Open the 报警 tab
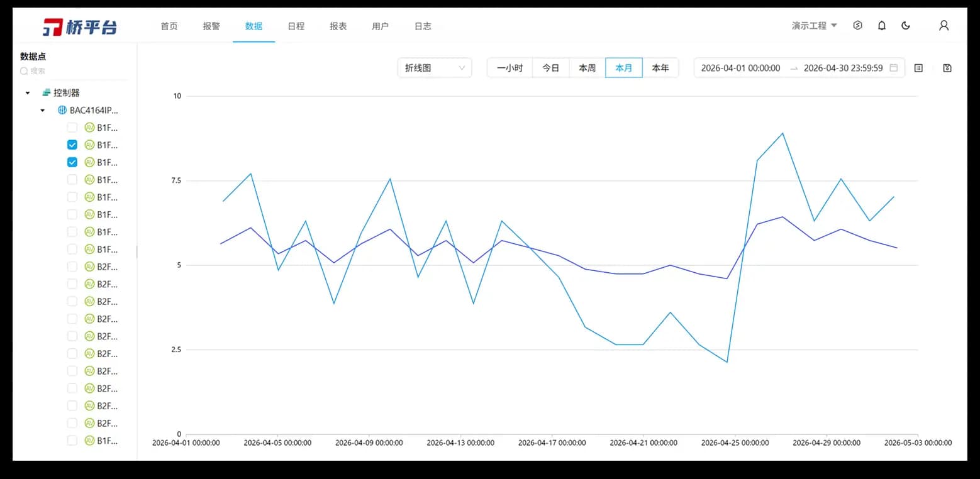The height and width of the screenshot is (479, 980). pyautogui.click(x=211, y=26)
